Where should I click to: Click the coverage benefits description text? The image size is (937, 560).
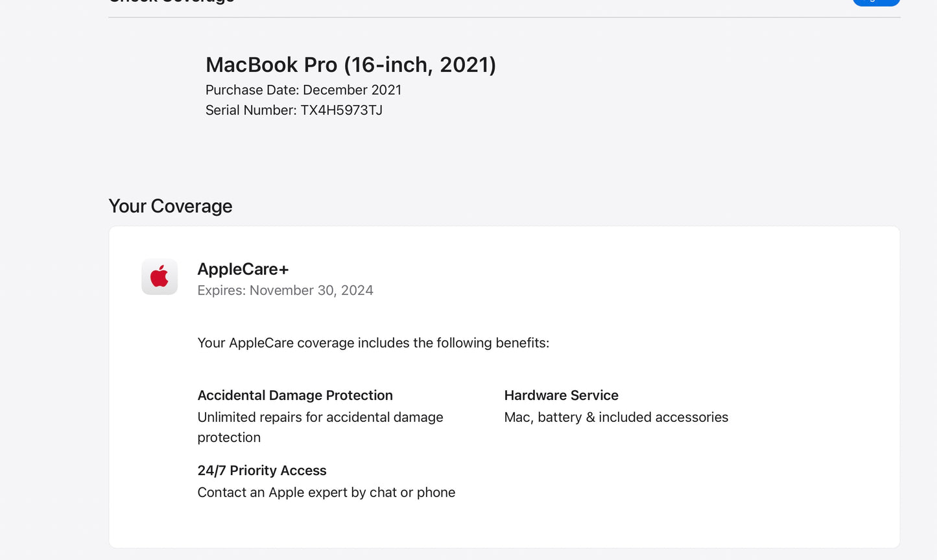[373, 343]
